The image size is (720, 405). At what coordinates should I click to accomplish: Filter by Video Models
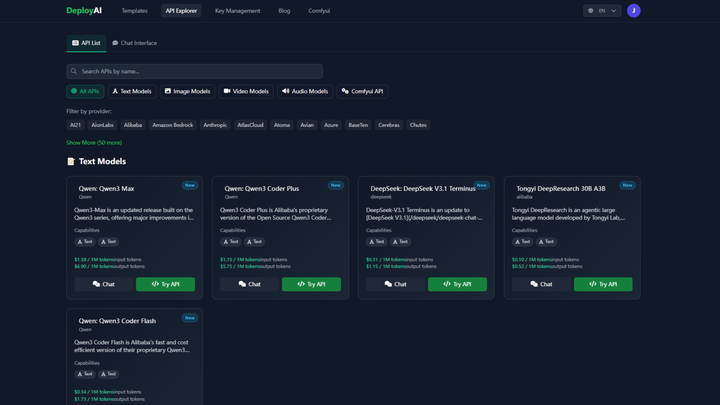coord(246,91)
